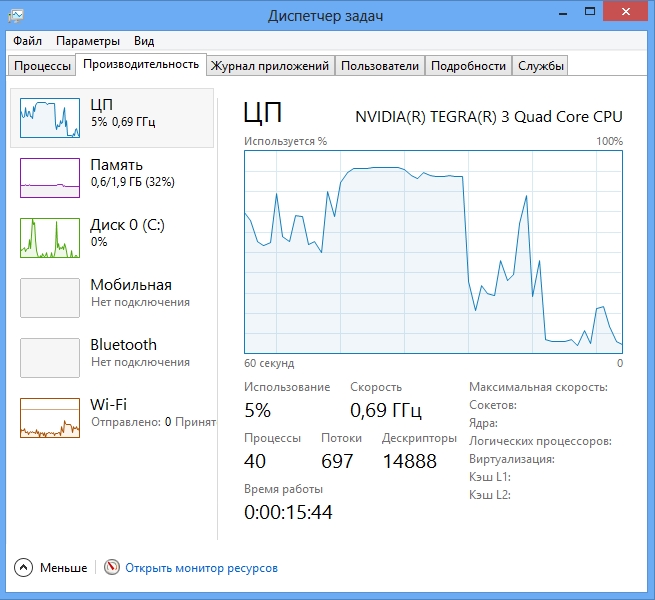Click the 60 секунд axis label

tap(269, 363)
